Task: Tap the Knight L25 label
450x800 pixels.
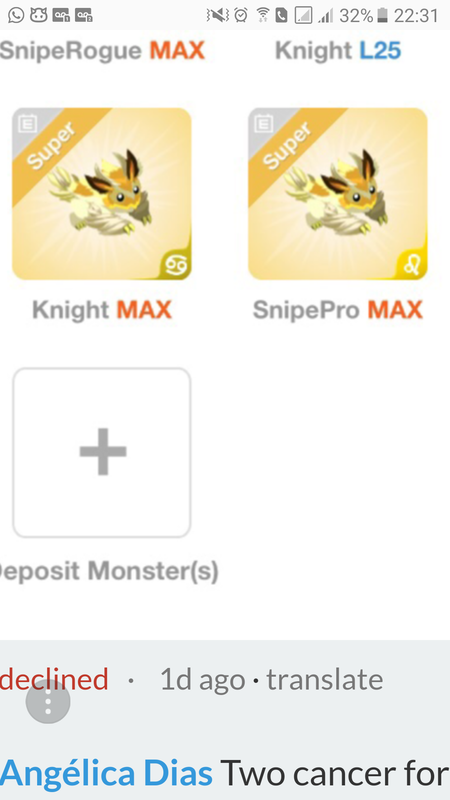Action: tap(338, 51)
